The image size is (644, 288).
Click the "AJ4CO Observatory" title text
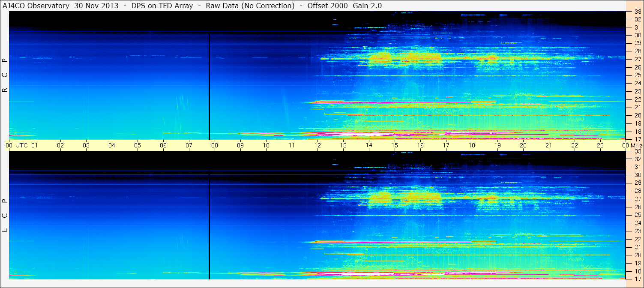point(36,6)
